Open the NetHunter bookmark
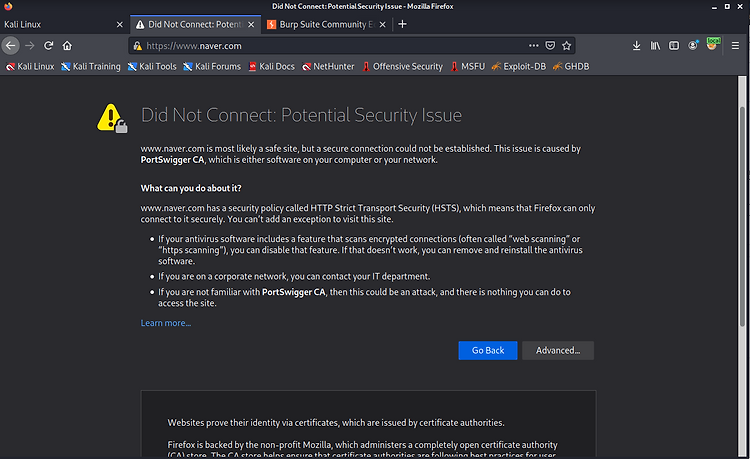Image resolution: width=750 pixels, height=459 pixels. pyautogui.click(x=328, y=66)
